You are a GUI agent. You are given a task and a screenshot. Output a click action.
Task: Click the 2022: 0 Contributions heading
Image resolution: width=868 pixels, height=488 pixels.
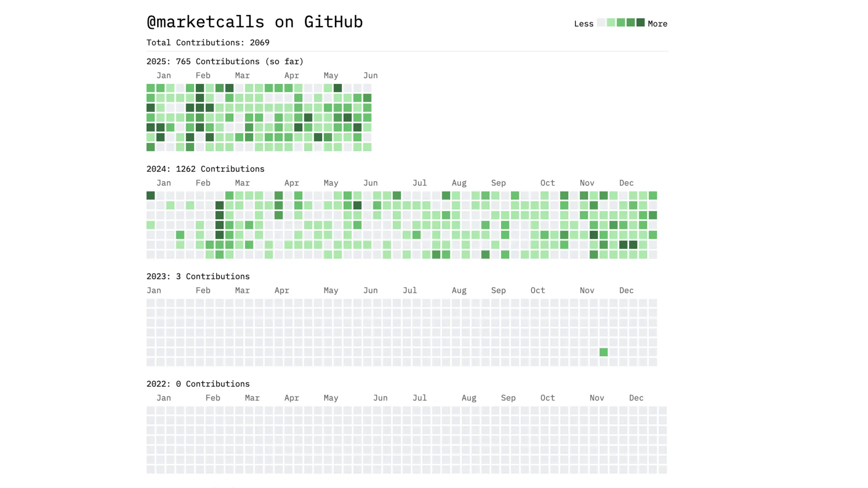click(x=198, y=384)
